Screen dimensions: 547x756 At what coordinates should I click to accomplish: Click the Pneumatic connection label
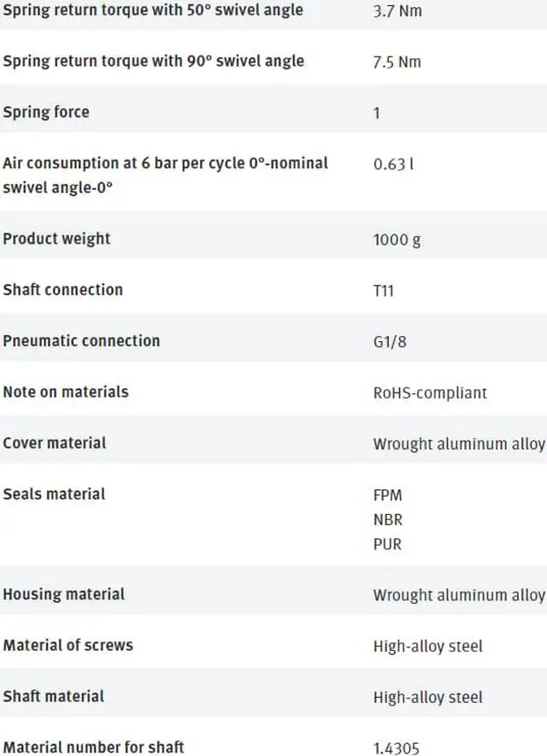point(81,340)
